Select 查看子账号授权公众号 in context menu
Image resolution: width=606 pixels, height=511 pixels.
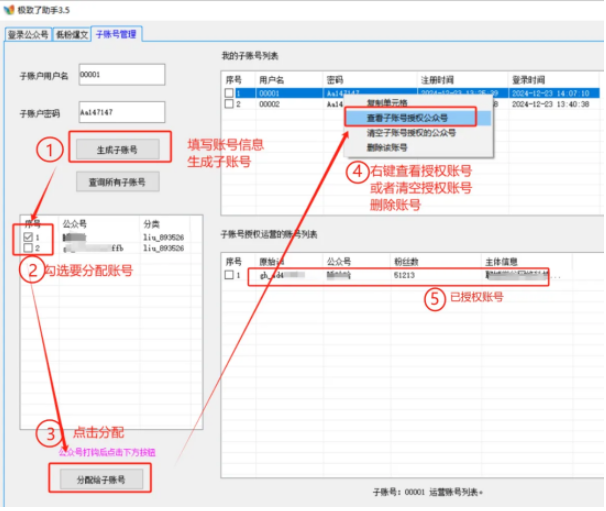tap(406, 117)
